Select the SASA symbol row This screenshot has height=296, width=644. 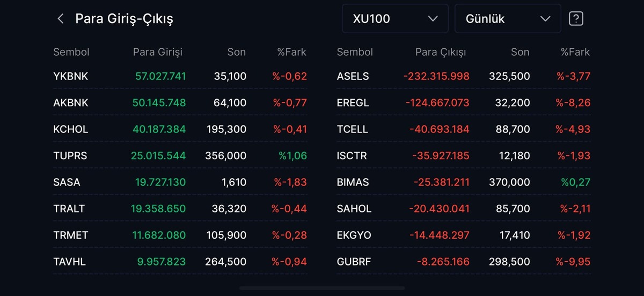click(180, 182)
